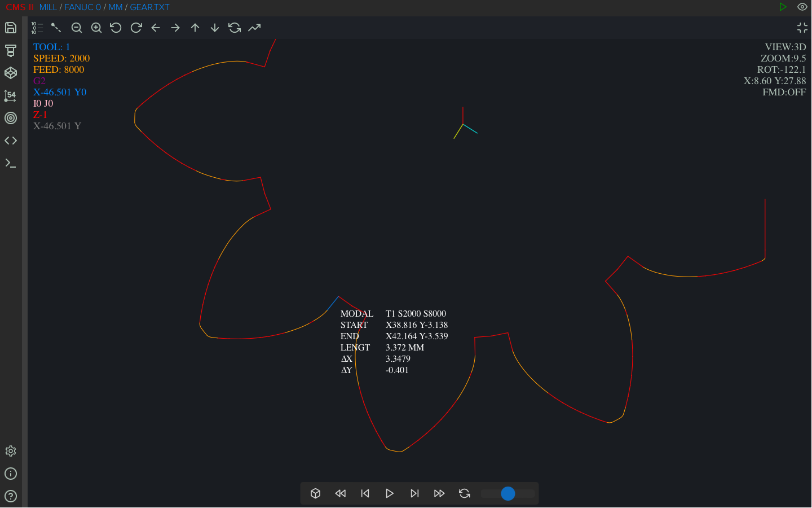Play the toolpath simulation

tap(390, 493)
